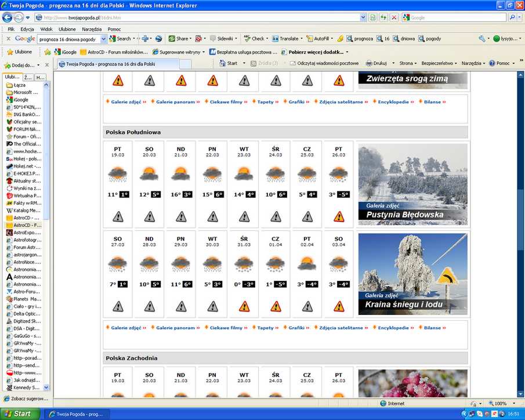The width and height of the screenshot is (525, 420).
Task: Click the highlighter marker icon
Action: [340, 39]
